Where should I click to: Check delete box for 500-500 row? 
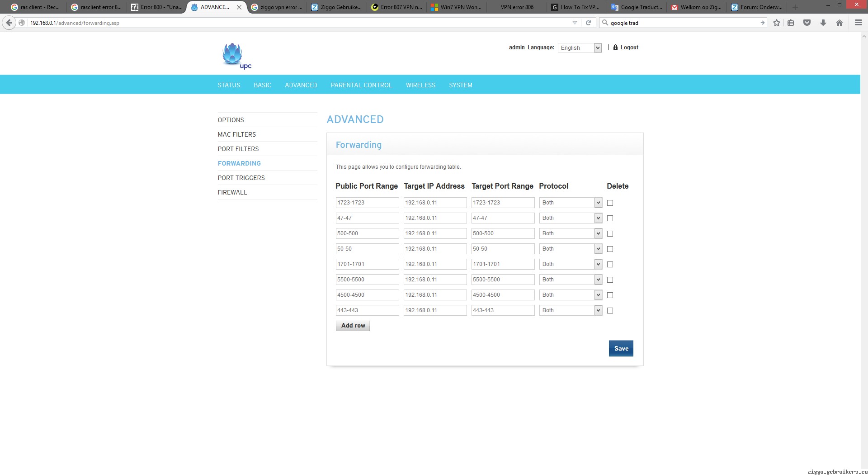click(610, 233)
